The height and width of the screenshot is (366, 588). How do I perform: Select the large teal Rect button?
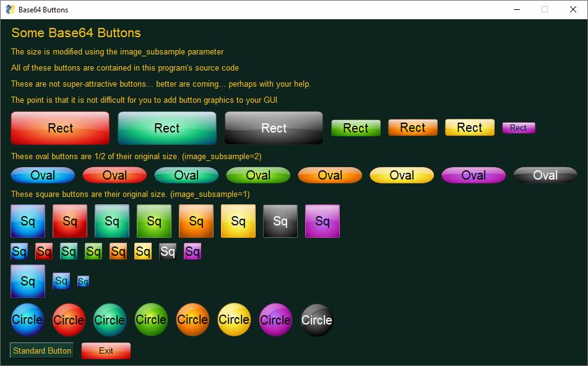[167, 128]
